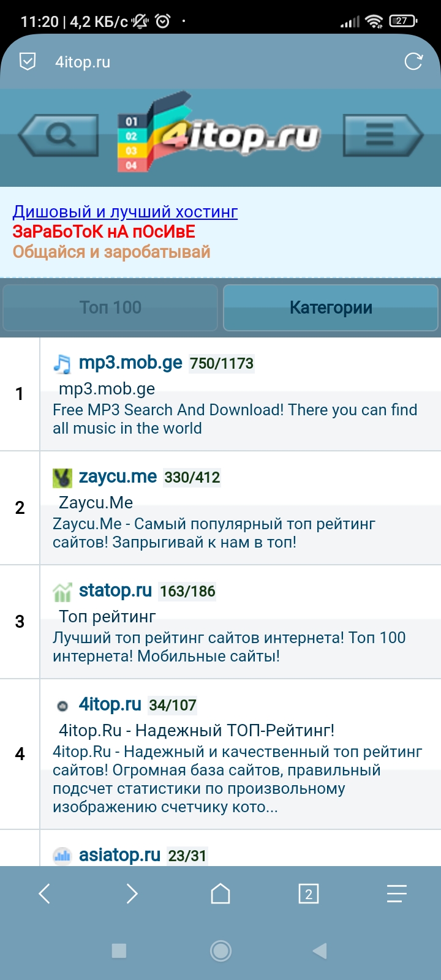The height and width of the screenshot is (980, 441).
Task: Open the browser hamburger menu
Action: (396, 894)
